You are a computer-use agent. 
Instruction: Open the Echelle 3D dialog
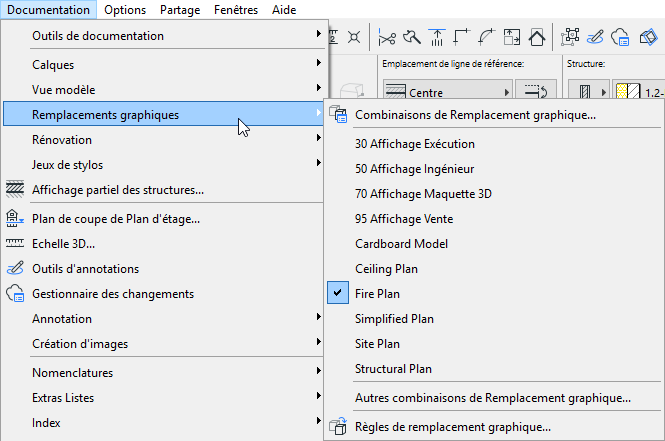click(163, 244)
